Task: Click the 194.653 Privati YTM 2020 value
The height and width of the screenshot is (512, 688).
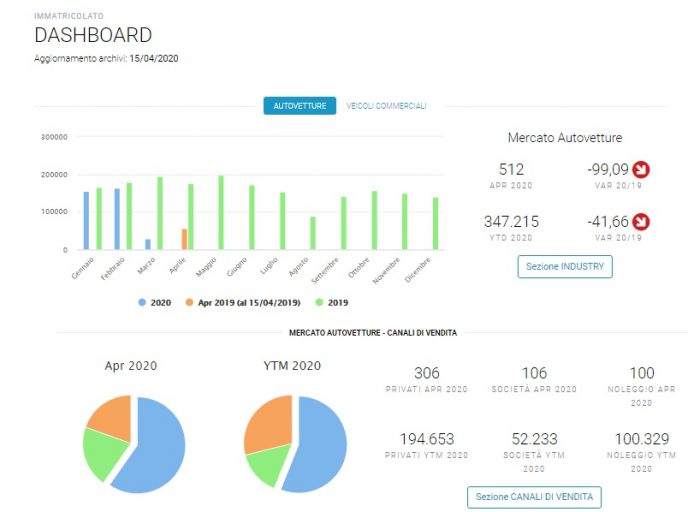Action: [x=427, y=439]
